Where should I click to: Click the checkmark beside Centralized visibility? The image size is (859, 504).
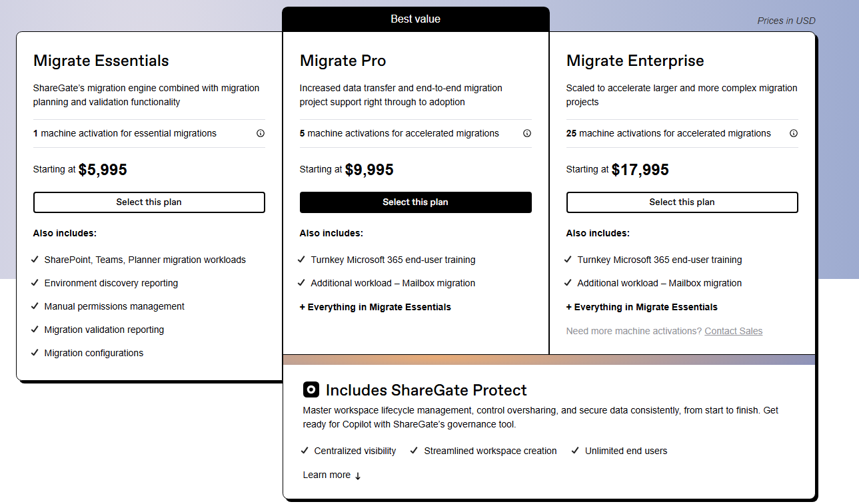coord(304,451)
